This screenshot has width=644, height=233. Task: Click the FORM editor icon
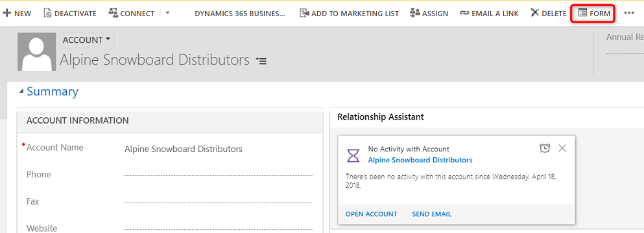point(582,13)
